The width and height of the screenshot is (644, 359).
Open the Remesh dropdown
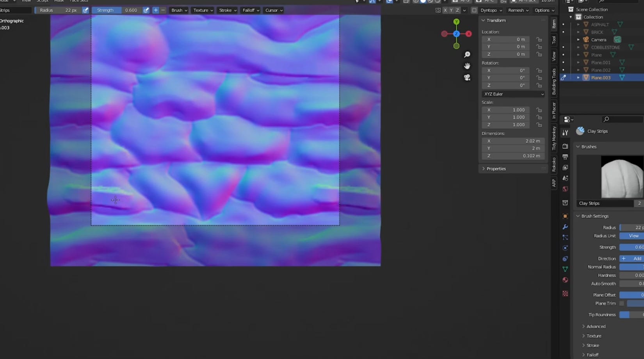pyautogui.click(x=518, y=10)
